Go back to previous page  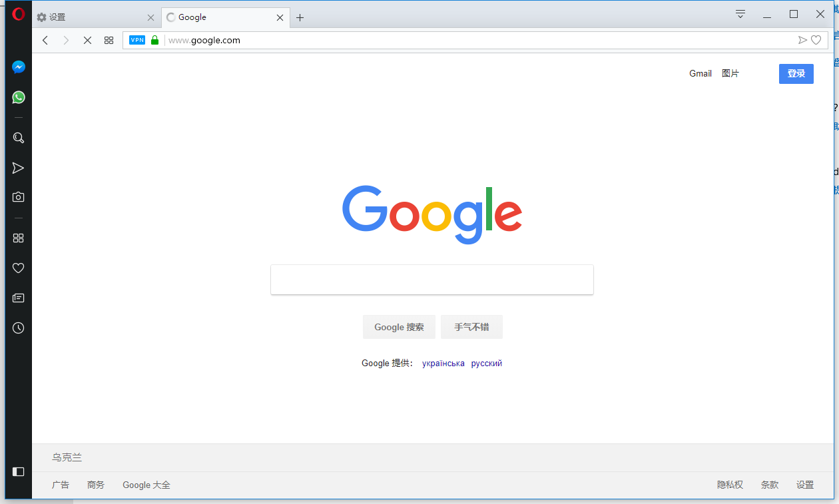[45, 40]
